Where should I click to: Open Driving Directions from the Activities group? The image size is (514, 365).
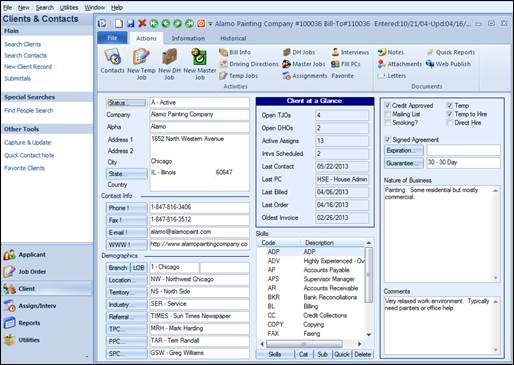249,64
